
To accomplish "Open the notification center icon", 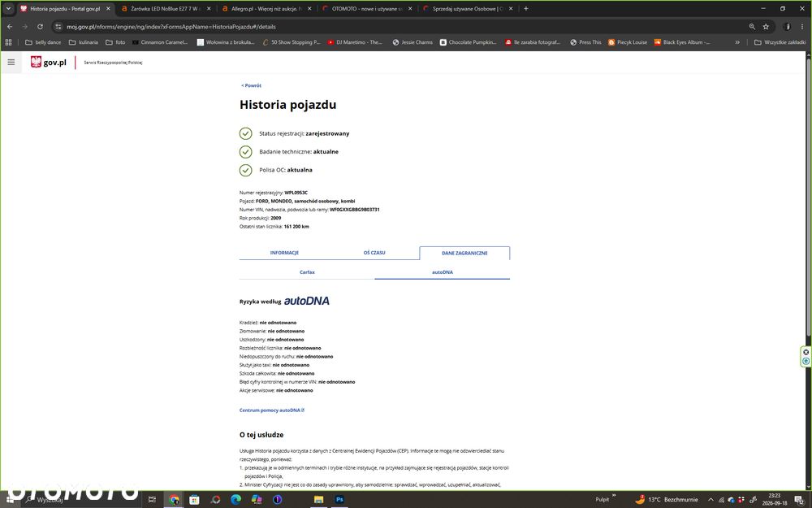I will tap(800, 500).
